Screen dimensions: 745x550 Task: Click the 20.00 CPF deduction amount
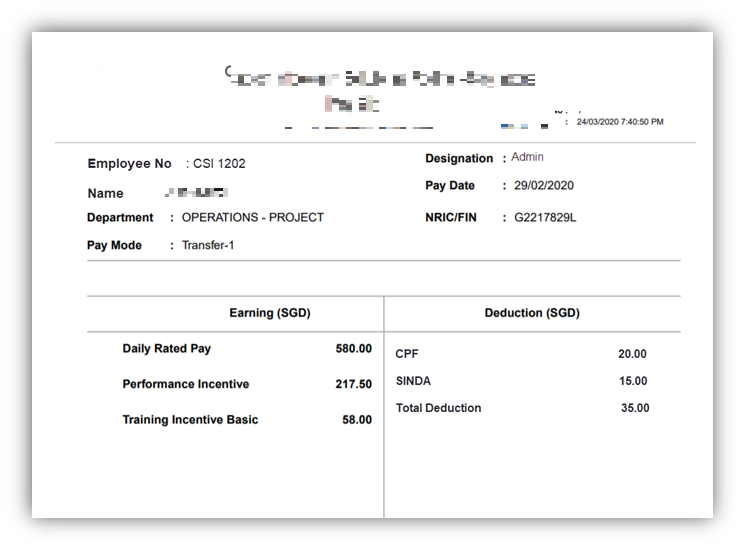click(x=632, y=354)
